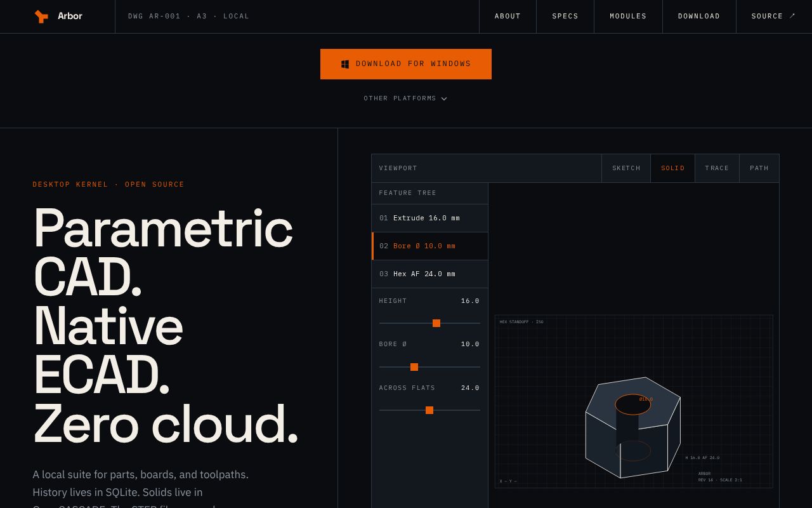This screenshot has height=508, width=812.
Task: Go to the Specs navigation item
Action: 565,17
